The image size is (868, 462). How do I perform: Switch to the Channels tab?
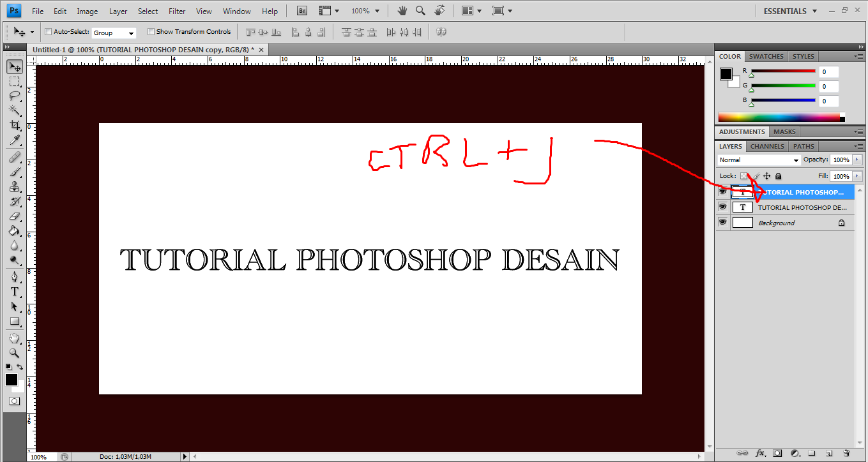[767, 147]
